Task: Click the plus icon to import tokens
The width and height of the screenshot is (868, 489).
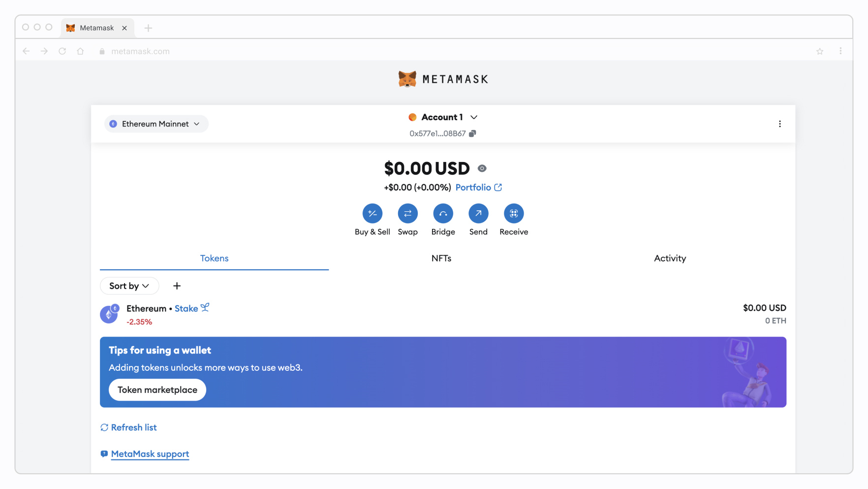Action: (177, 286)
